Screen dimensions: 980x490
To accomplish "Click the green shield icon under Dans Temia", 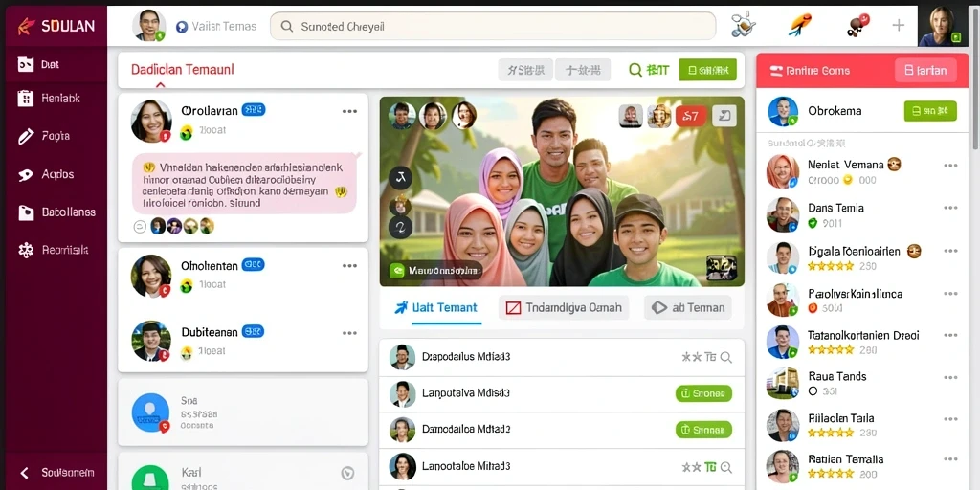I will 813,222.
